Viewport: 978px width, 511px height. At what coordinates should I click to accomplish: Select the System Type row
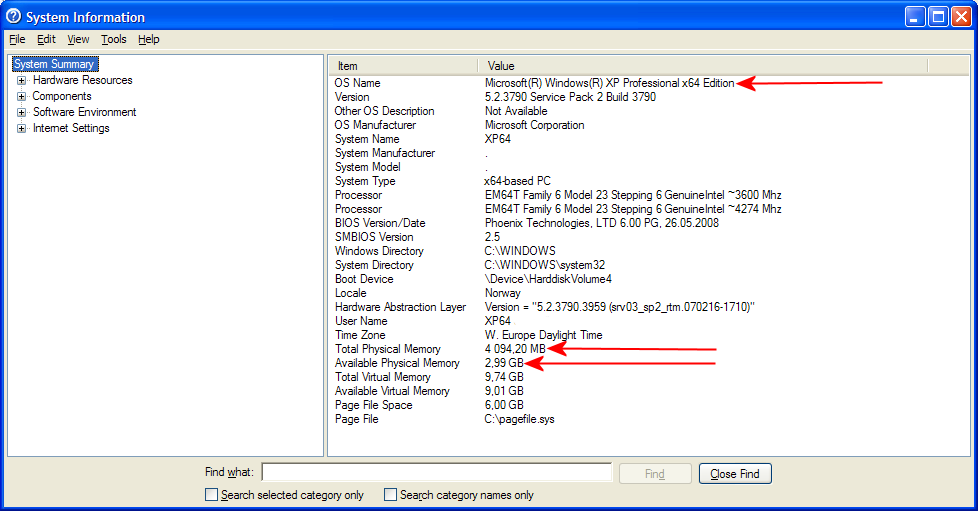pyautogui.click(x=649, y=181)
